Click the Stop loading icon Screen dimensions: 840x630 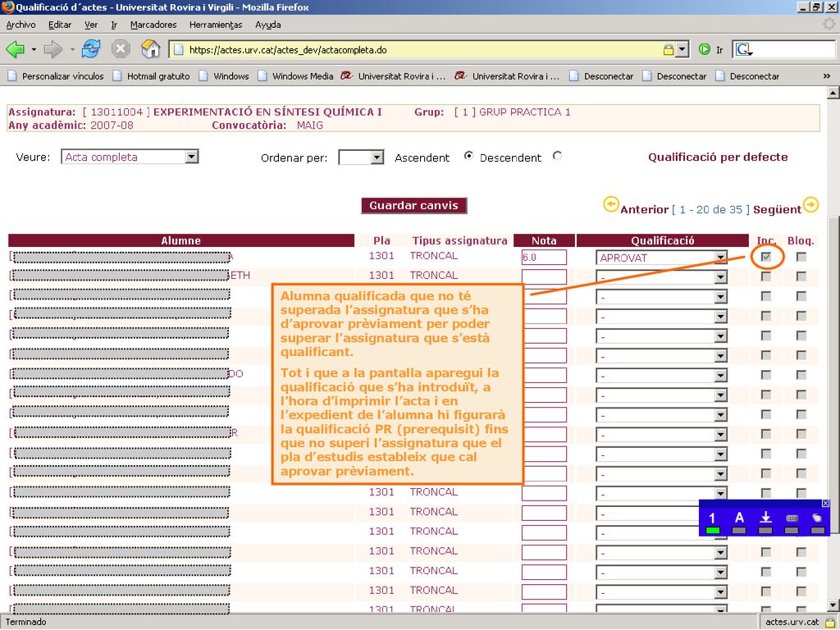coord(121,49)
